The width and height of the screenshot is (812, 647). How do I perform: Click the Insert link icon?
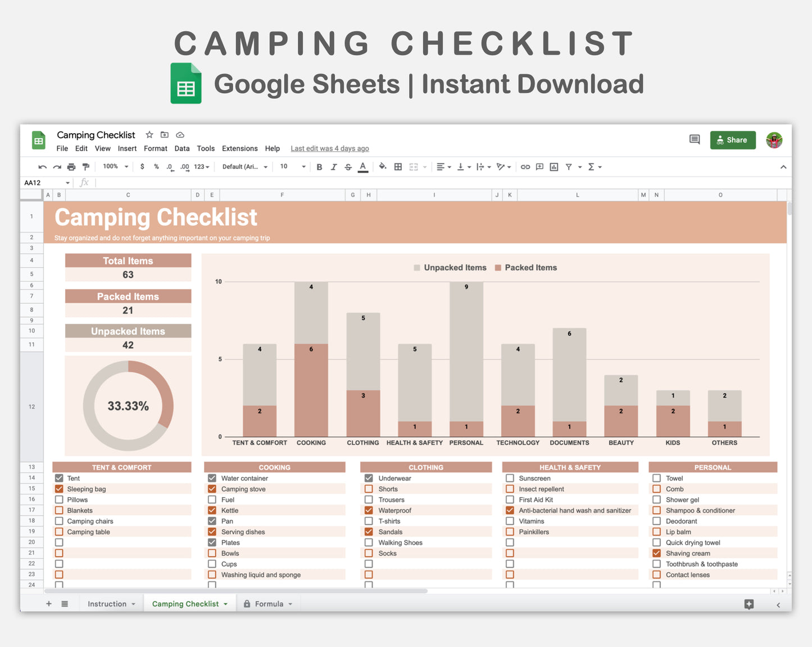(525, 167)
